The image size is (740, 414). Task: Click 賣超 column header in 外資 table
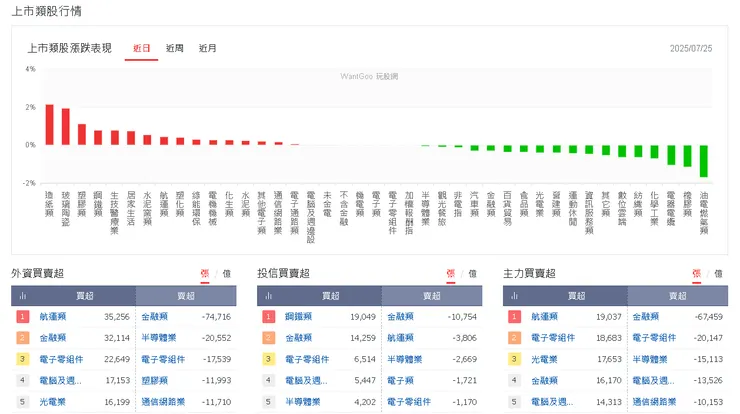[186, 296]
